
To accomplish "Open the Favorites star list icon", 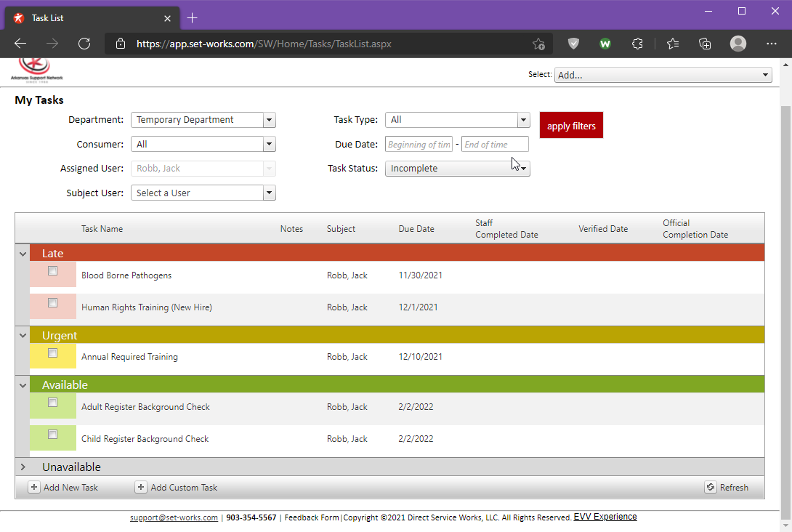I will point(672,44).
